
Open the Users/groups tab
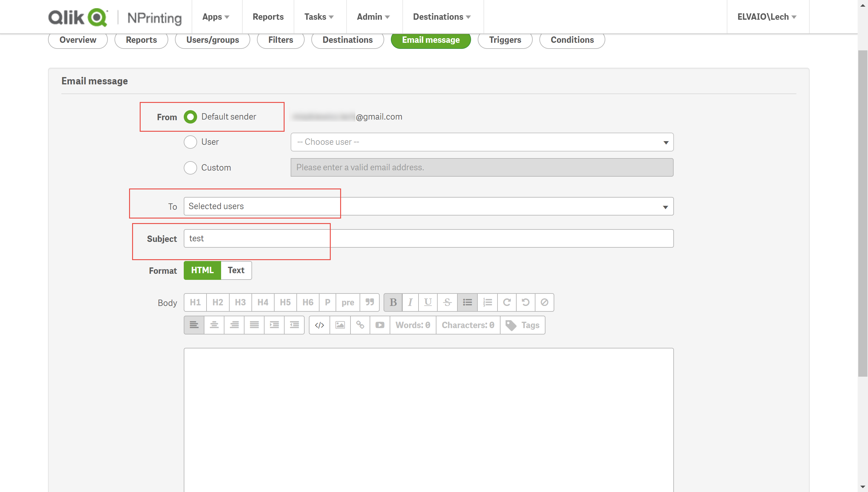click(212, 40)
